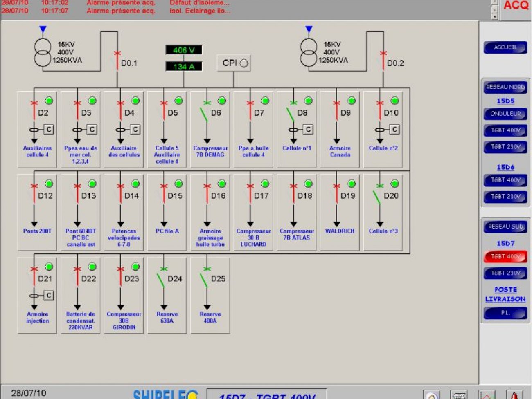Select the left 1250KVA transformer symbol
The image size is (532, 399).
pos(43,52)
